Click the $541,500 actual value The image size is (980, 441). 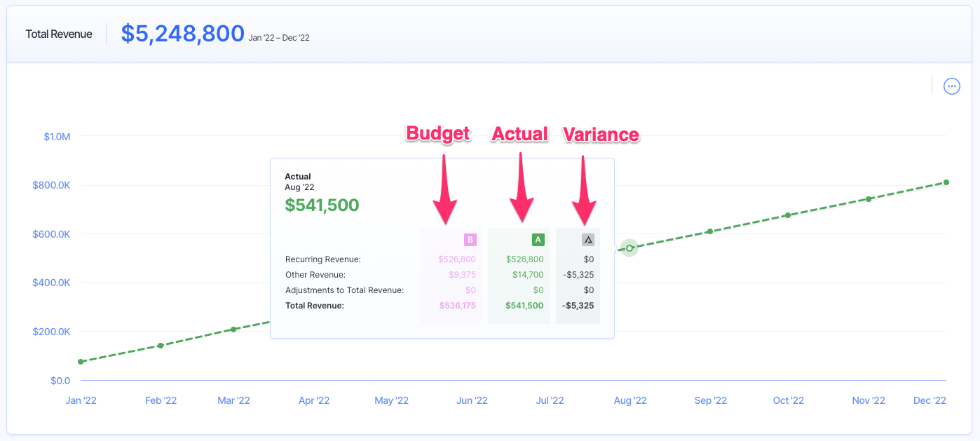click(322, 205)
